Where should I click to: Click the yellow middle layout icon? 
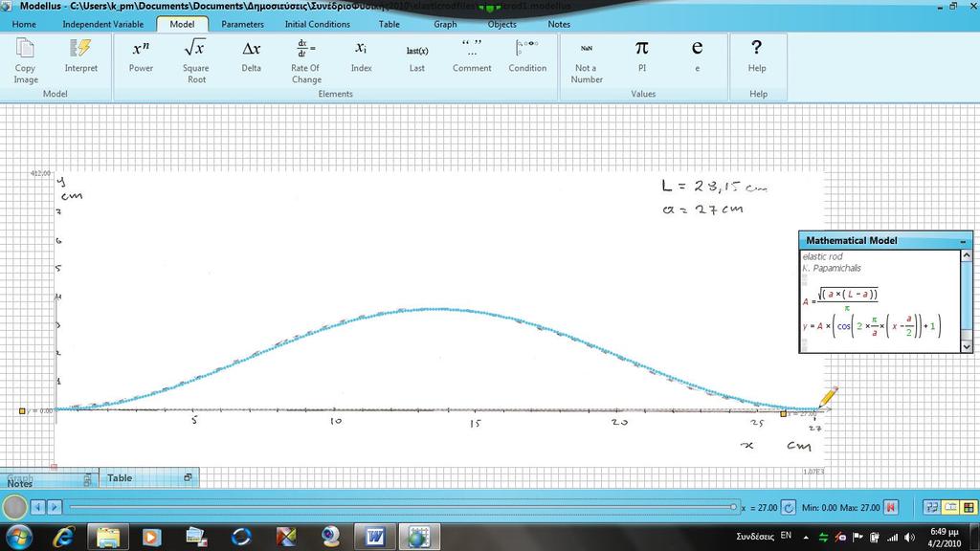point(950,507)
